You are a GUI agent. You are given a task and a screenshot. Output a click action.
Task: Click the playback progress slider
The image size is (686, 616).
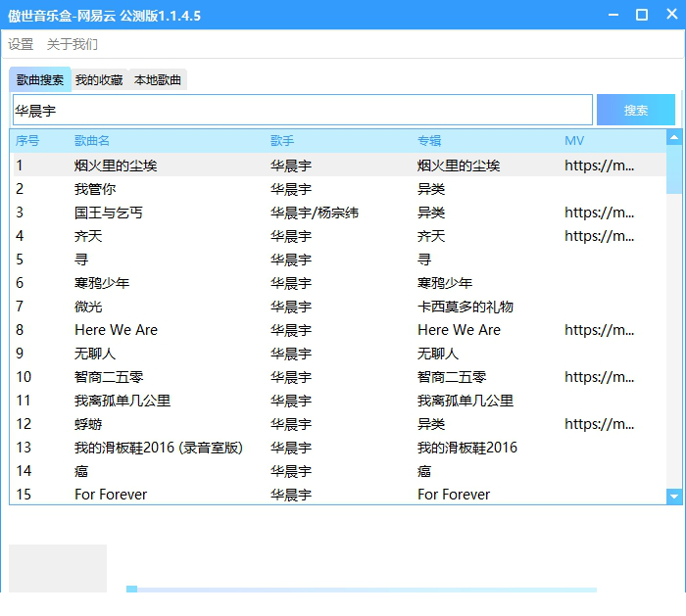click(x=362, y=590)
